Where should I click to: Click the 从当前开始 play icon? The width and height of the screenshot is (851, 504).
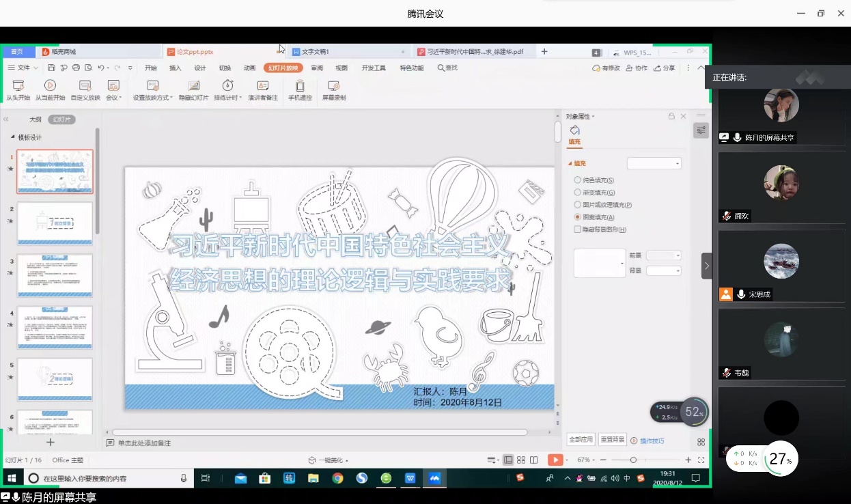coord(50,86)
